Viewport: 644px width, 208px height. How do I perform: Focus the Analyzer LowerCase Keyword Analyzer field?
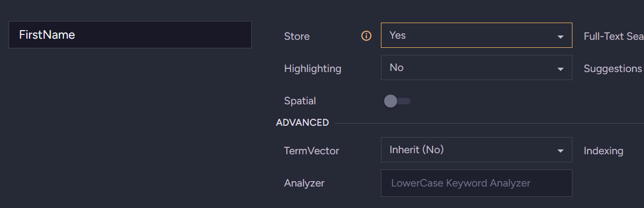click(x=477, y=183)
